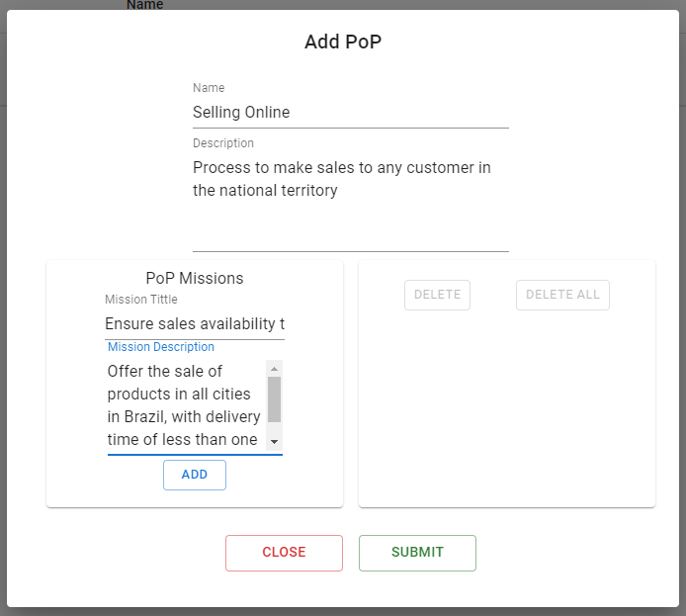The height and width of the screenshot is (616, 686).
Task: Add the mission with the ADD button
Action: coord(195,475)
